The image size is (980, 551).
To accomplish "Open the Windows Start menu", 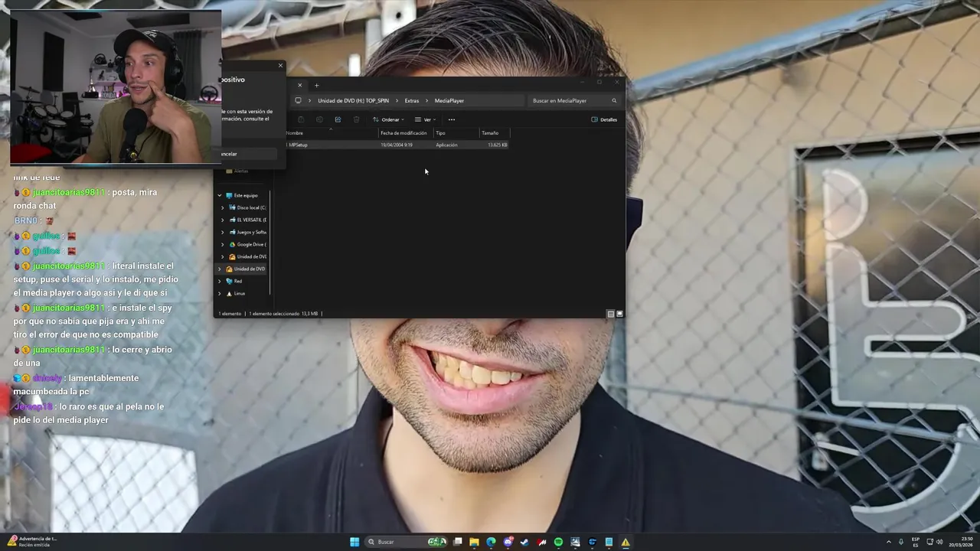I will tap(354, 542).
